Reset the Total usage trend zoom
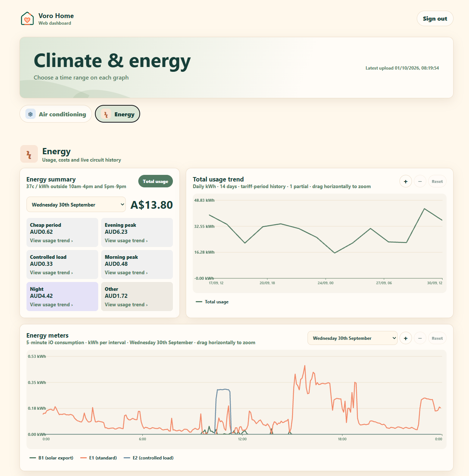Image resolution: width=469 pixels, height=476 pixels. [437, 181]
